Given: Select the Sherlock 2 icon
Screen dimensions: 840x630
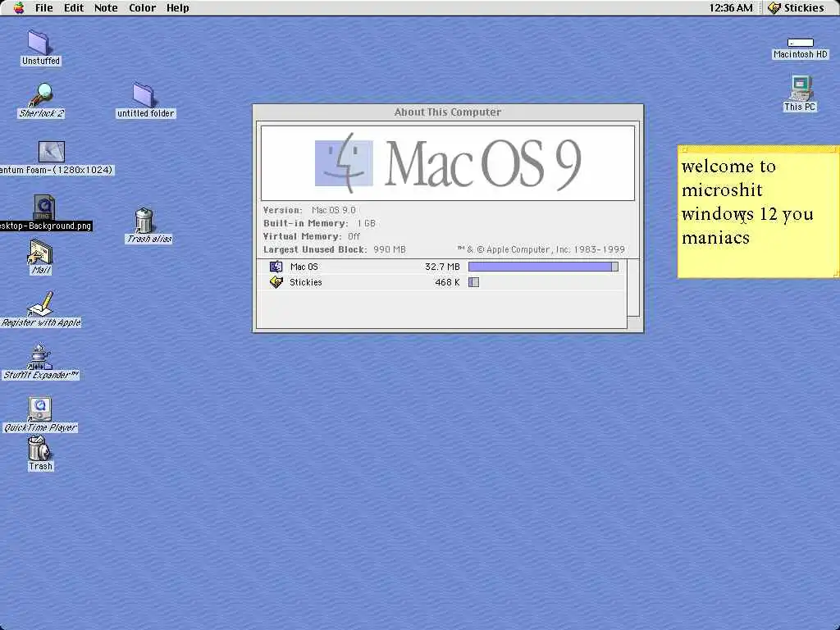Looking at the screenshot, I should pyautogui.click(x=41, y=94).
